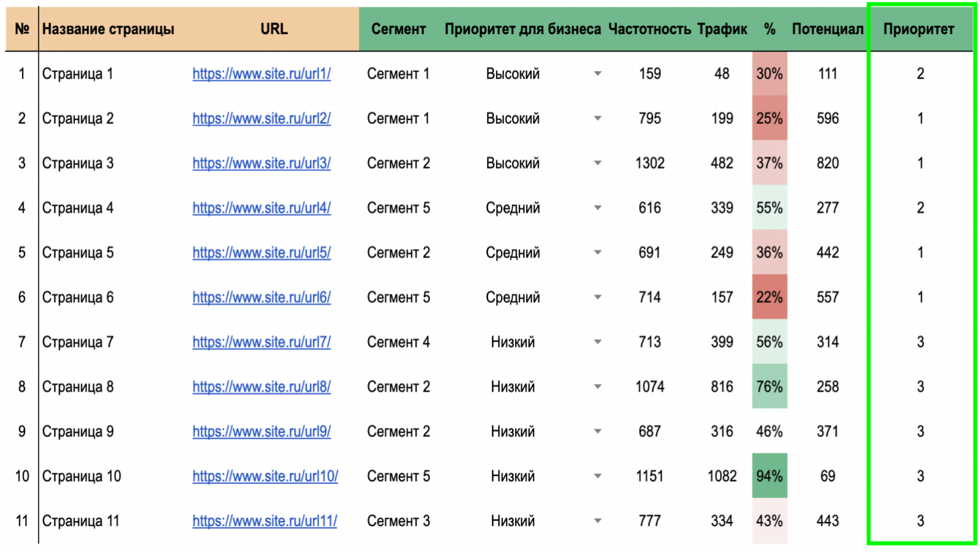Image resolution: width=980 pixels, height=552 pixels.
Task: Select the Приоритет column header
Action: [919, 29]
